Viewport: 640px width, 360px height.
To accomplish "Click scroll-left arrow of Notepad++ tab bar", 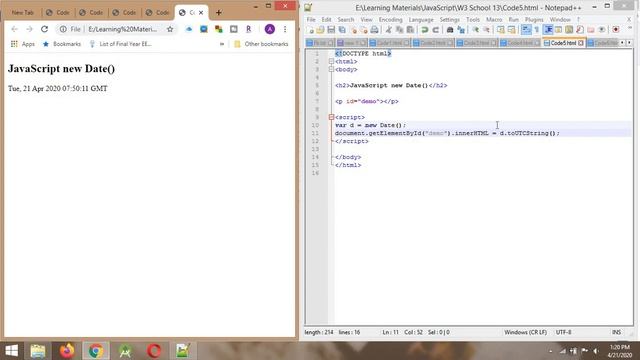I will (x=622, y=43).
